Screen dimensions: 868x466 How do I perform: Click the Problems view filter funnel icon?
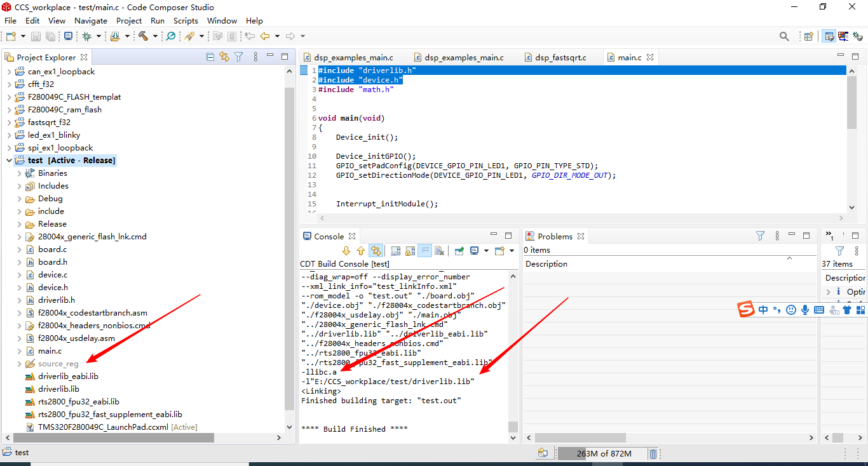pos(760,236)
